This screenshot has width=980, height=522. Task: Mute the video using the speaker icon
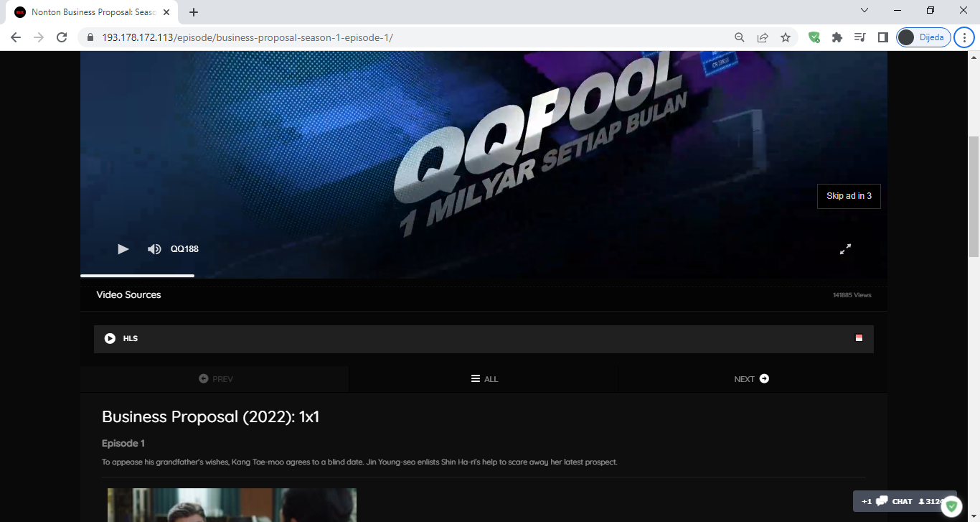pyautogui.click(x=154, y=249)
